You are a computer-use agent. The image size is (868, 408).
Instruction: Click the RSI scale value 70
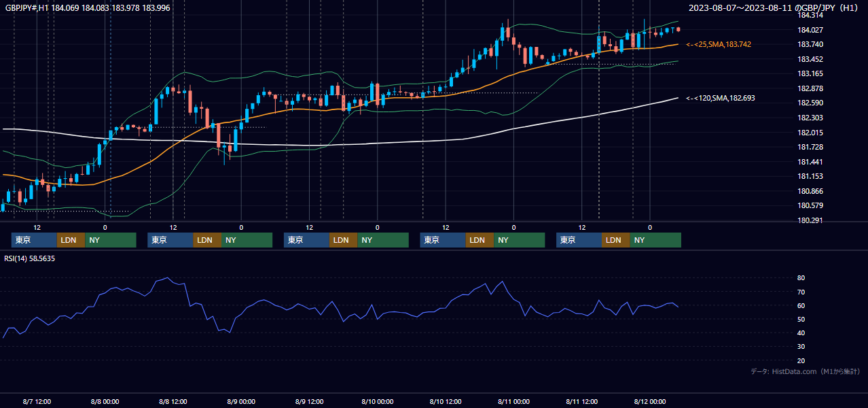pyautogui.click(x=801, y=292)
